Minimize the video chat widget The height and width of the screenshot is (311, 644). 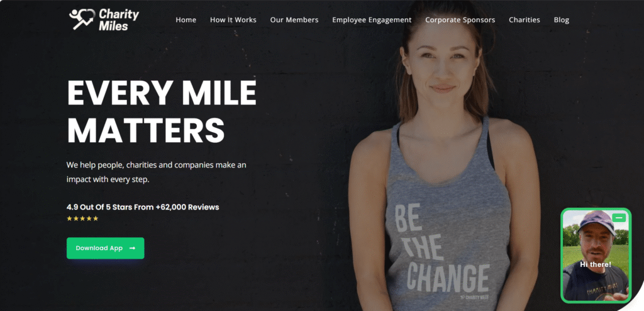[619, 218]
